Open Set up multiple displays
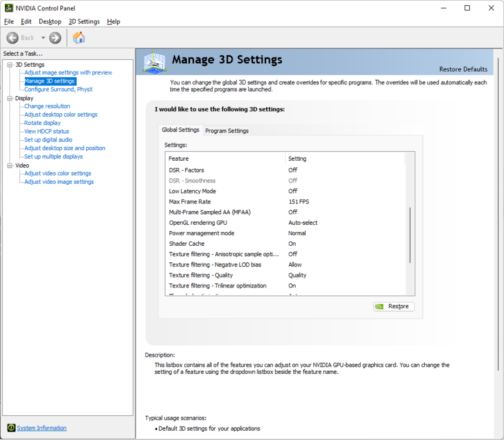Image resolution: width=504 pixels, height=440 pixels. click(x=53, y=157)
